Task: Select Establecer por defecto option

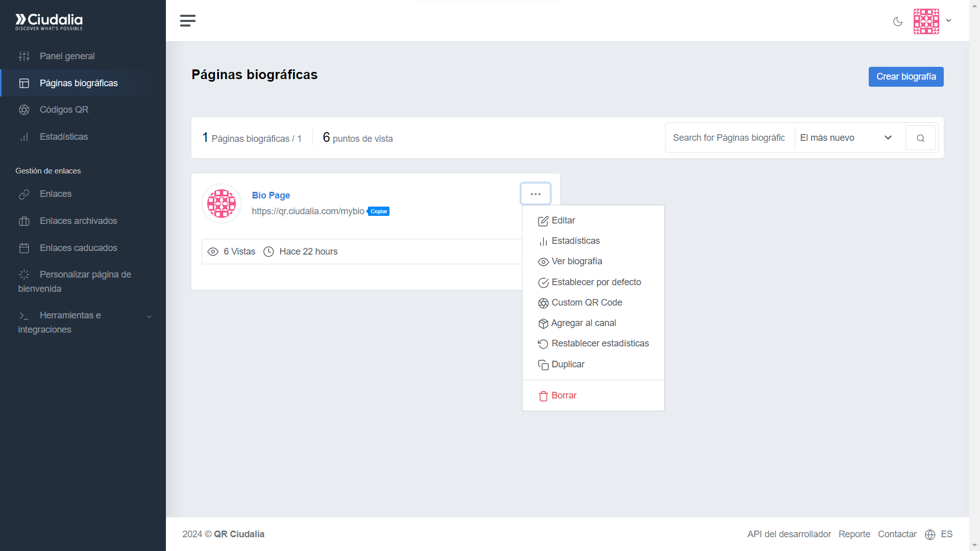Action: 596,282
